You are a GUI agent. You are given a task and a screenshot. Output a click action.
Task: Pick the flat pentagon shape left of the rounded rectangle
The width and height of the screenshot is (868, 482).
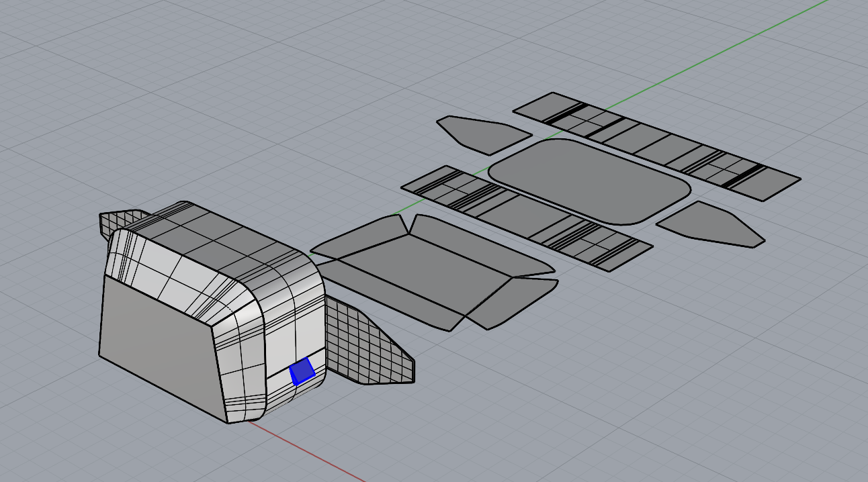[484, 134]
